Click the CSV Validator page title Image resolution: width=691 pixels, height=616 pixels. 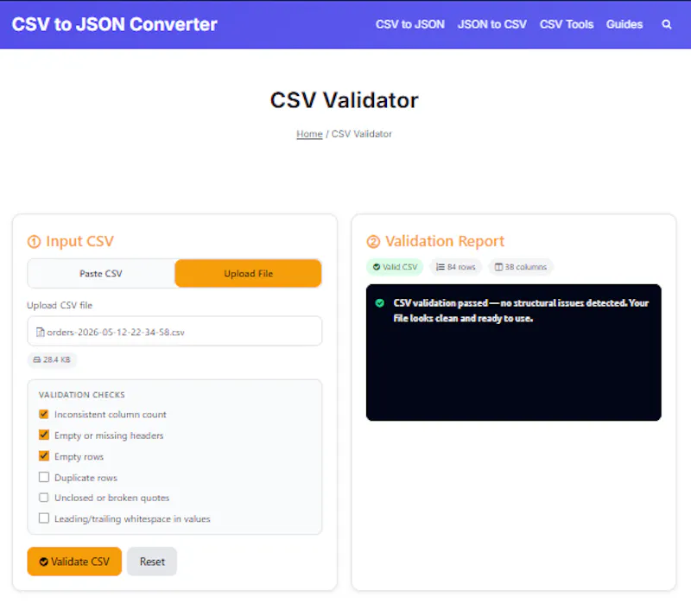click(x=344, y=100)
